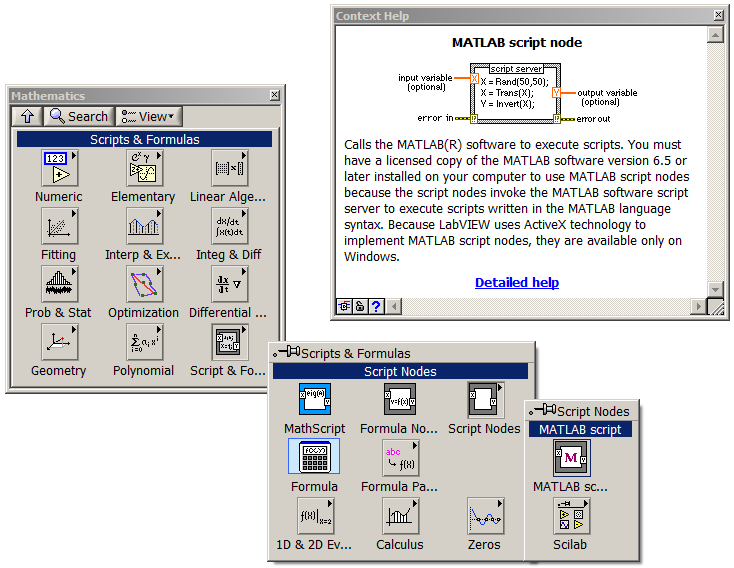The width and height of the screenshot is (734, 568).
Task: Select the Formula Express VI icon
Action: [315, 457]
